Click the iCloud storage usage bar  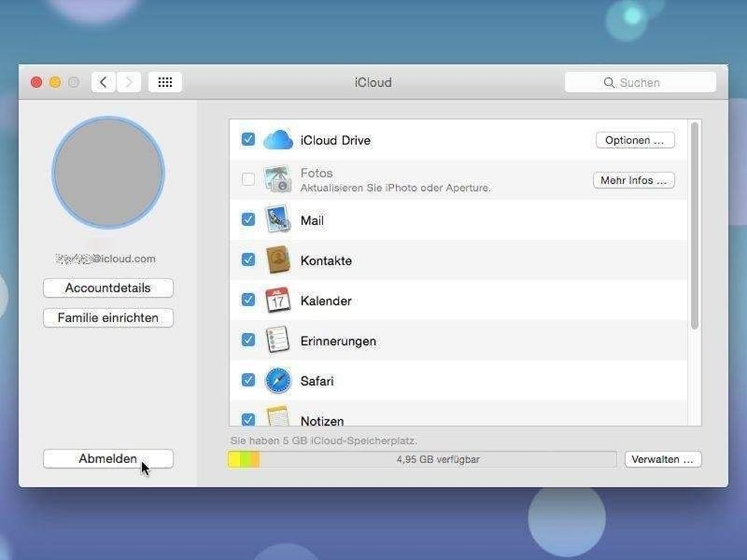pyautogui.click(x=422, y=459)
